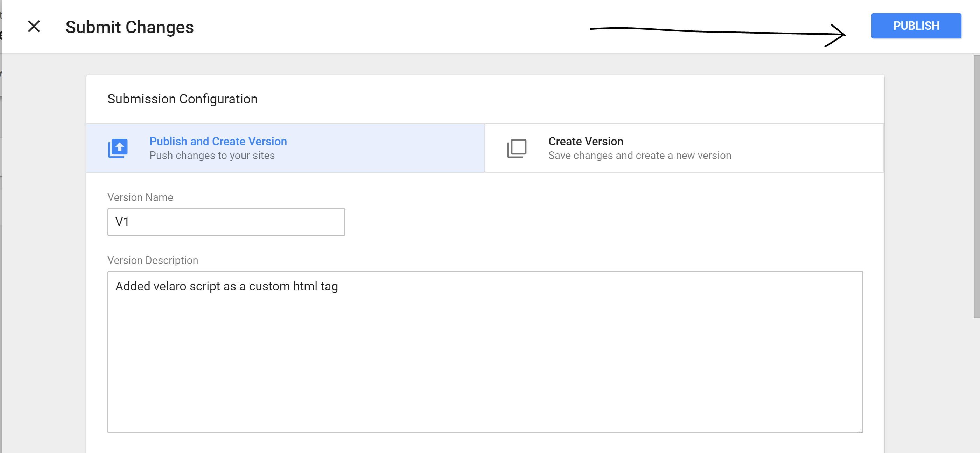The height and width of the screenshot is (453, 980).
Task: Click 'Save changes and create a new version' text
Action: pos(639,156)
